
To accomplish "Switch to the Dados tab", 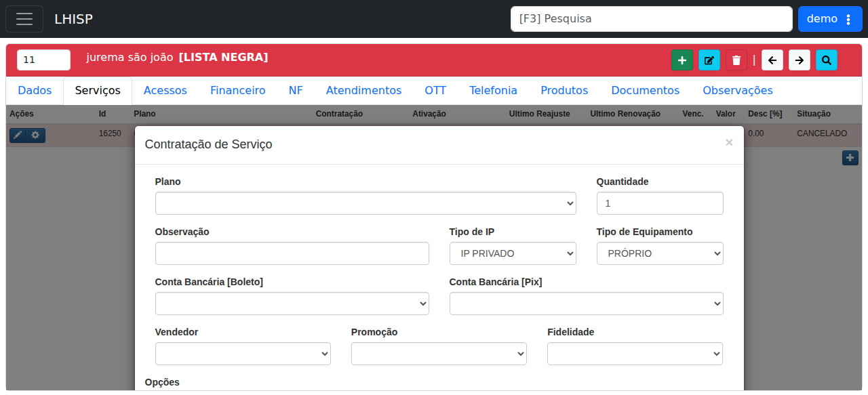I will coord(35,91).
